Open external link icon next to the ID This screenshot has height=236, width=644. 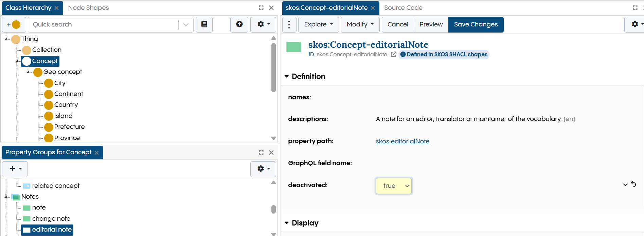[x=393, y=54]
